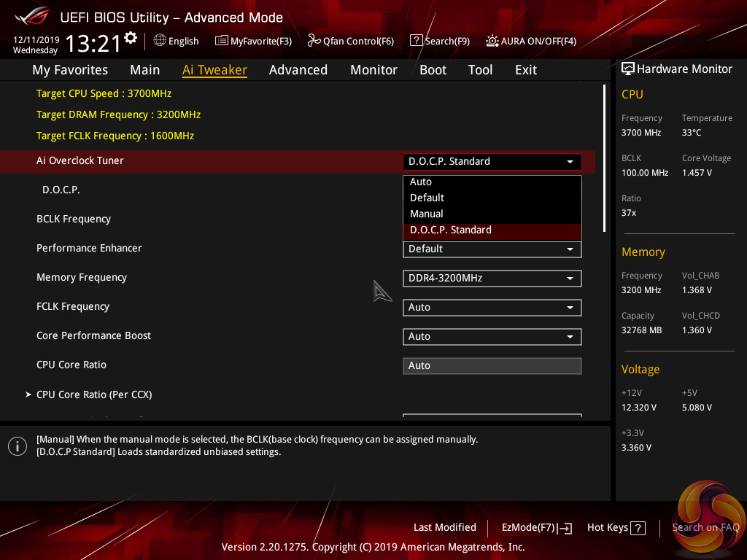The height and width of the screenshot is (560, 747).
Task: Switch to the Boot tab
Action: pos(433,70)
